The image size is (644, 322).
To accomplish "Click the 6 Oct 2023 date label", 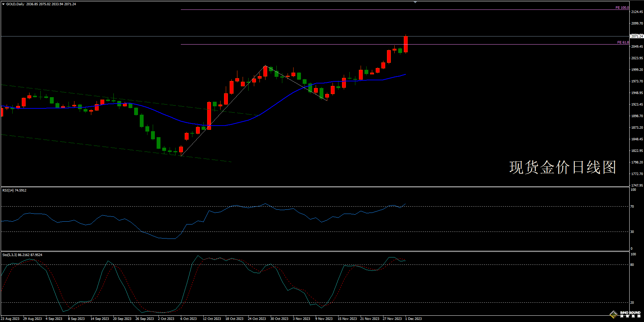I will [189, 318].
